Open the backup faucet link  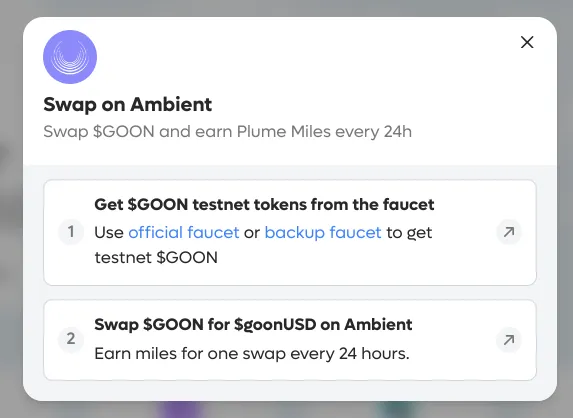tap(323, 232)
